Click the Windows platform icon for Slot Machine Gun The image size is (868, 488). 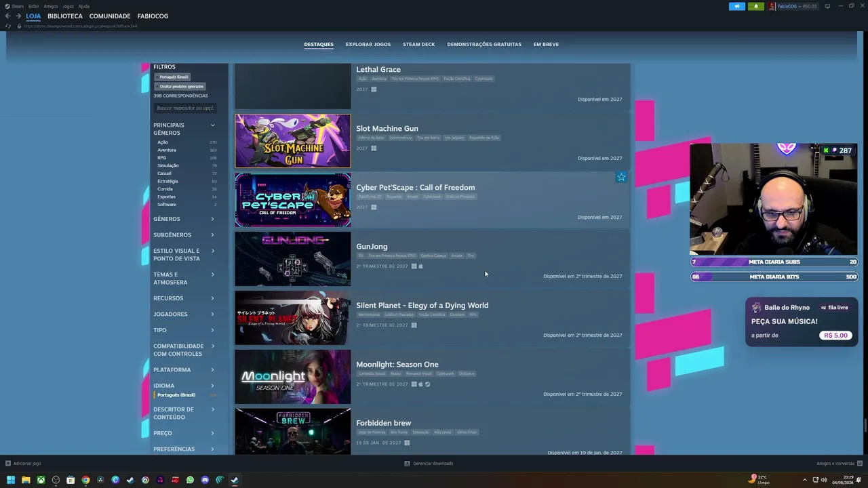tap(374, 148)
